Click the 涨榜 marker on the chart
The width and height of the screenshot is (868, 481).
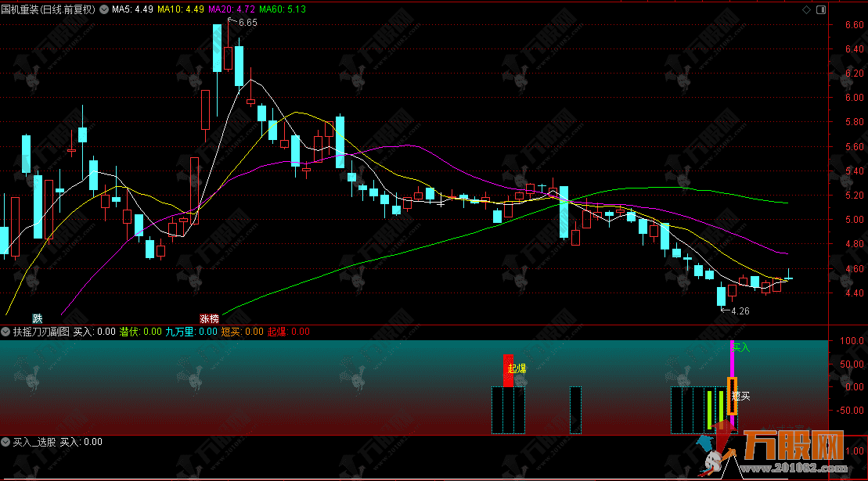click(x=209, y=318)
